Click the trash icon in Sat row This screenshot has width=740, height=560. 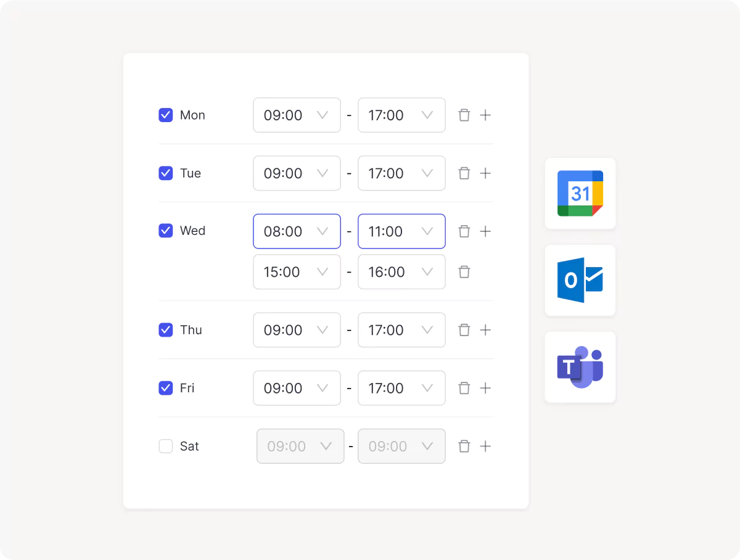464,446
